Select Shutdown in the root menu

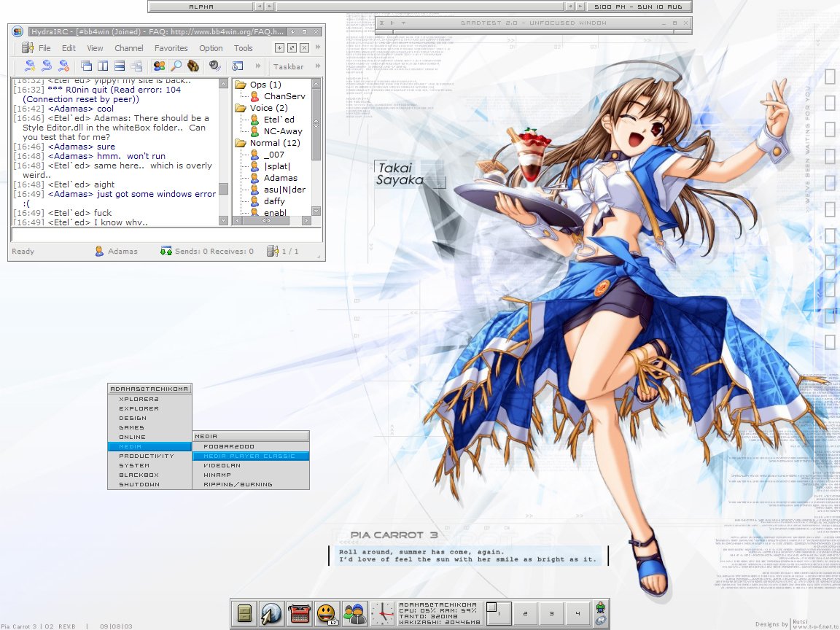point(149,484)
